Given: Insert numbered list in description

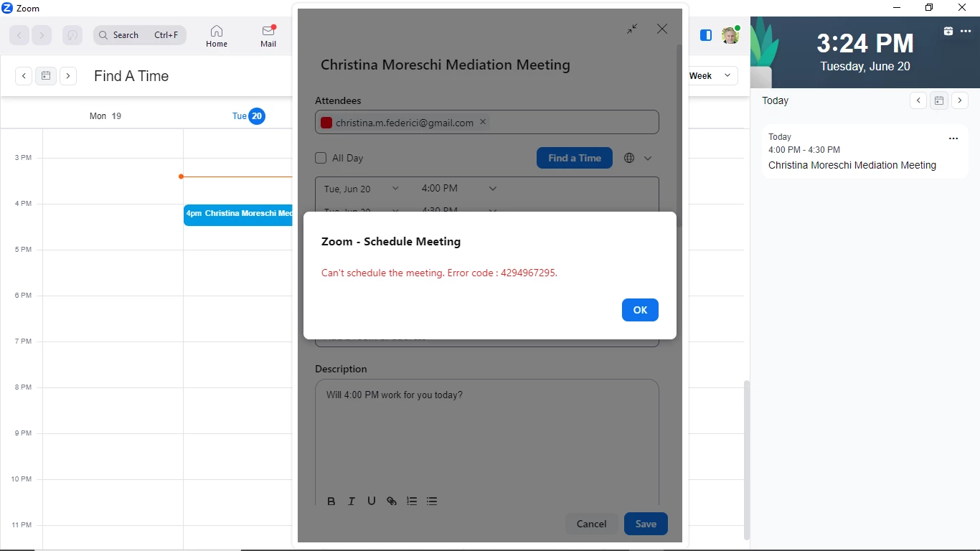Looking at the screenshot, I should (412, 501).
